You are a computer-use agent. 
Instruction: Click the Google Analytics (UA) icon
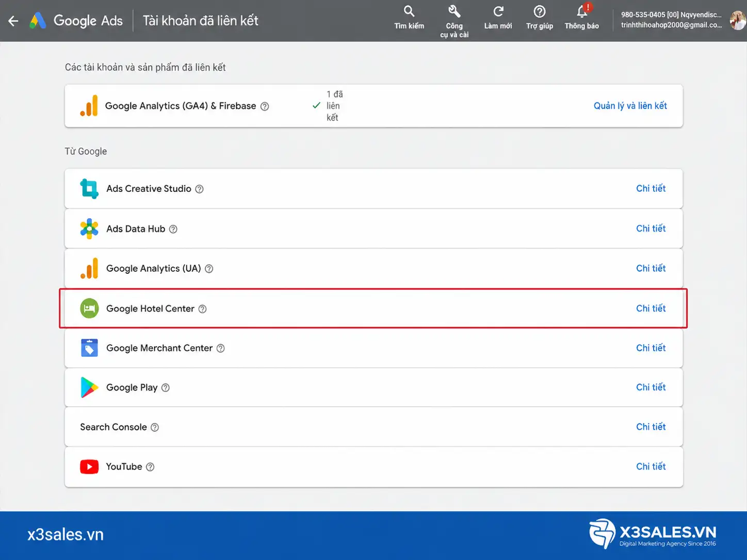tap(89, 268)
